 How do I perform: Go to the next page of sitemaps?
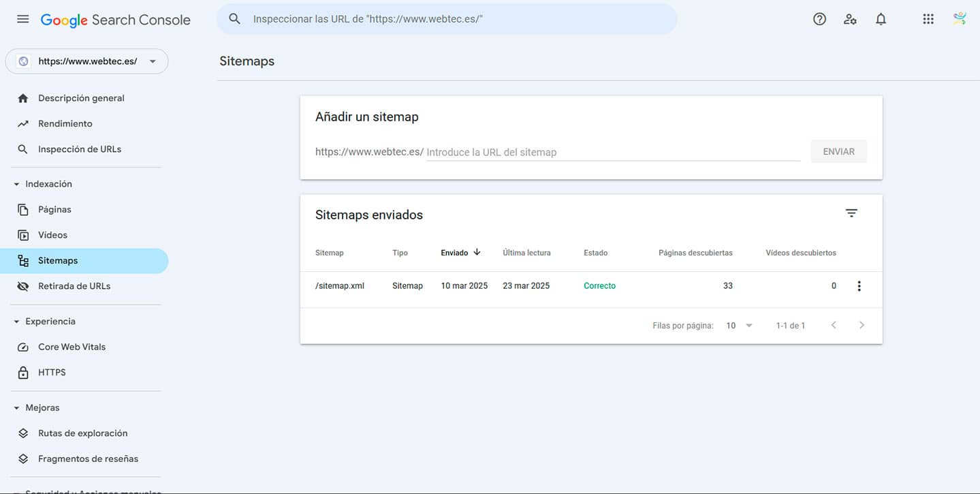862,325
